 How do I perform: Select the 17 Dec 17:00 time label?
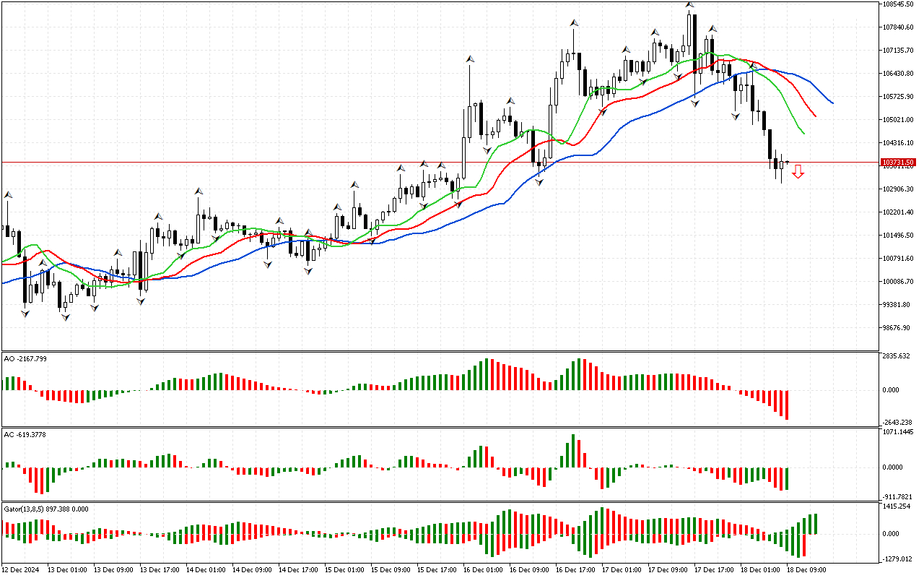tap(715, 570)
